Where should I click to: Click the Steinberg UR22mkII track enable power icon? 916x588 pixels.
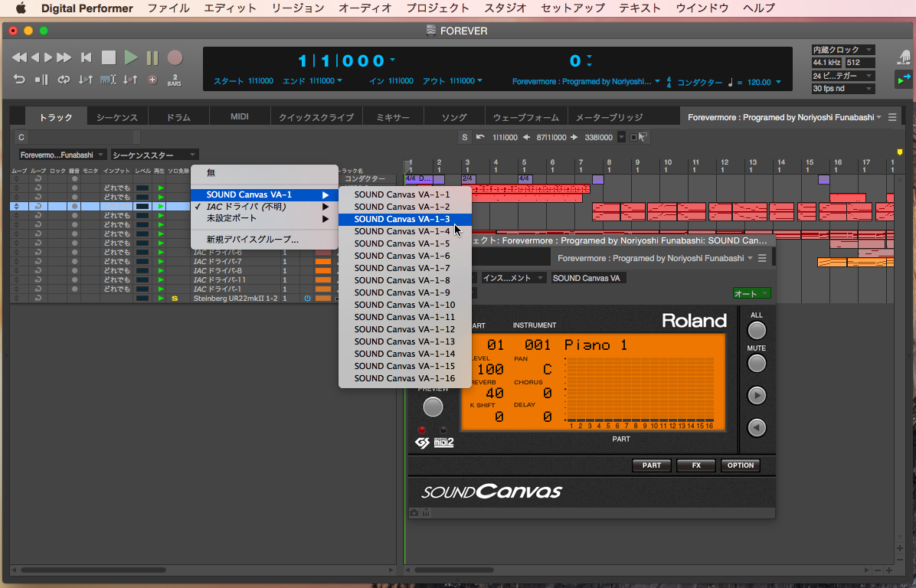click(x=307, y=299)
